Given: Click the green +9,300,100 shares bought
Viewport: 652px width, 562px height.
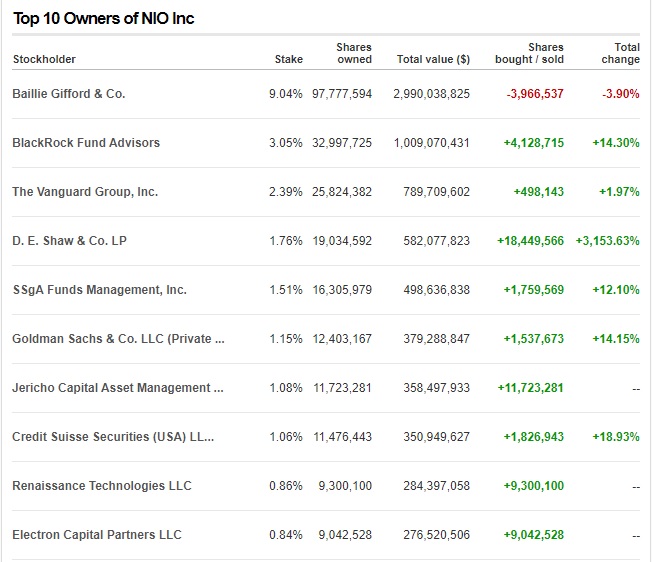Looking at the screenshot, I should point(534,486).
